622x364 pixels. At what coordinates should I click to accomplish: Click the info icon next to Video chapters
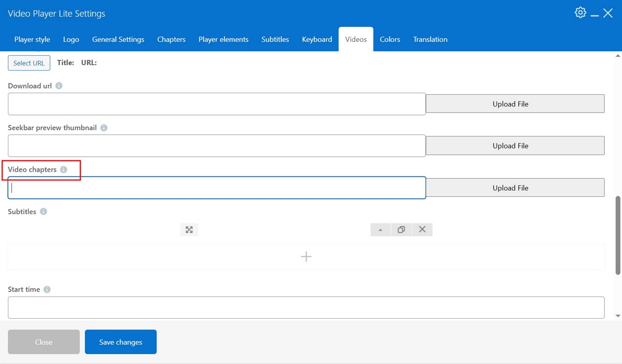coord(64,170)
